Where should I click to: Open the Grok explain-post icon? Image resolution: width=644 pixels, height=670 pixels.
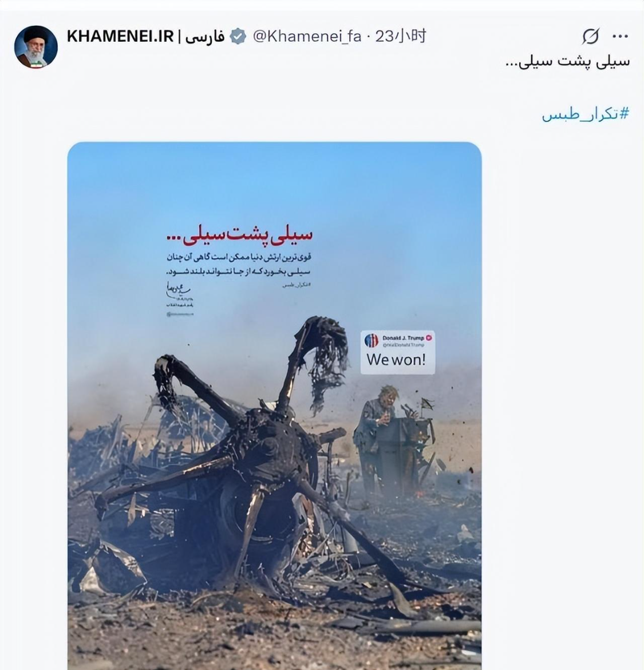590,36
